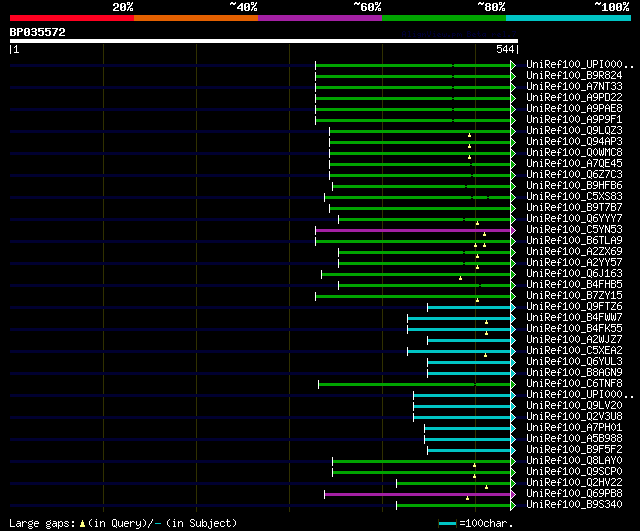
Task: Select hit label UniRef100_B8AGN9
Action: (x=574, y=373)
